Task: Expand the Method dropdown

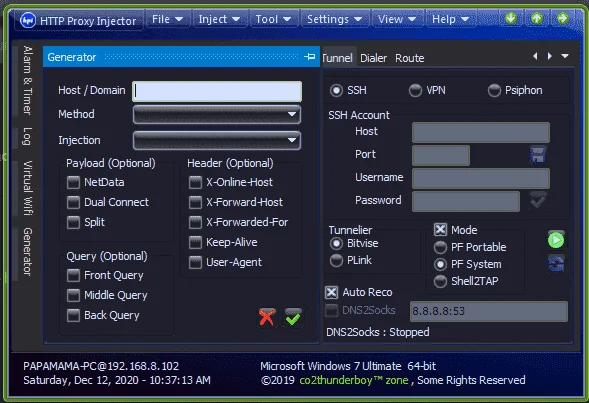Action: (217, 114)
